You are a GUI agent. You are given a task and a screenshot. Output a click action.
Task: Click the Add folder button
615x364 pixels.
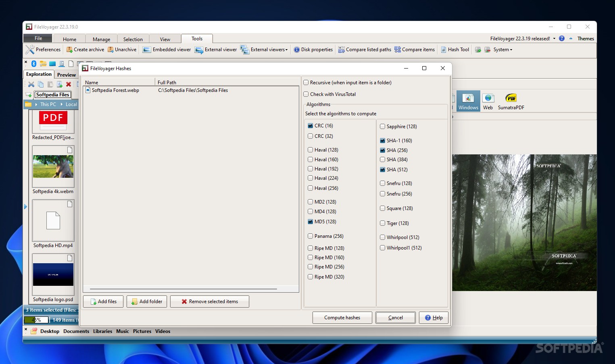(147, 302)
